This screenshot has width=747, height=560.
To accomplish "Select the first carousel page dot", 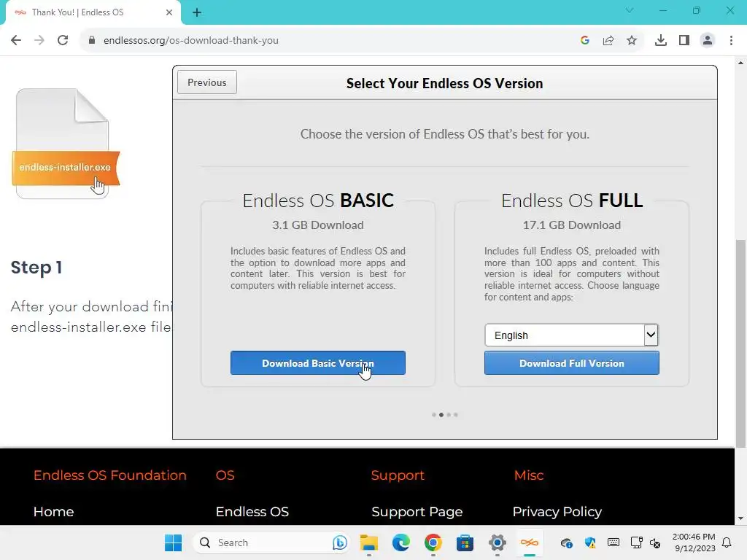I will point(433,415).
